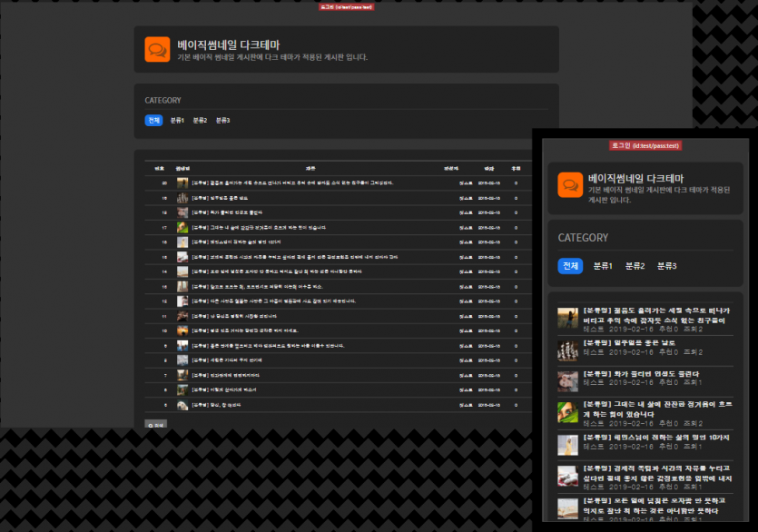Select 분류2 category in desktop view

tap(200, 121)
